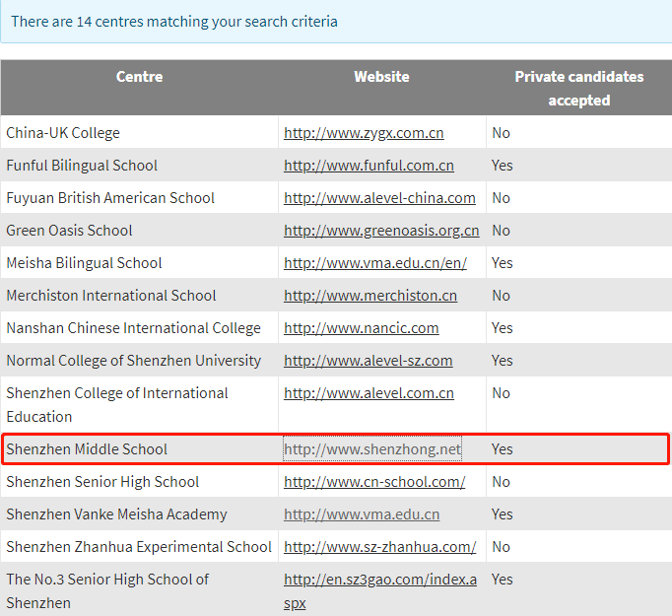672x616 pixels.
Task: Click the Private candidates accepted header
Action: click(579, 89)
